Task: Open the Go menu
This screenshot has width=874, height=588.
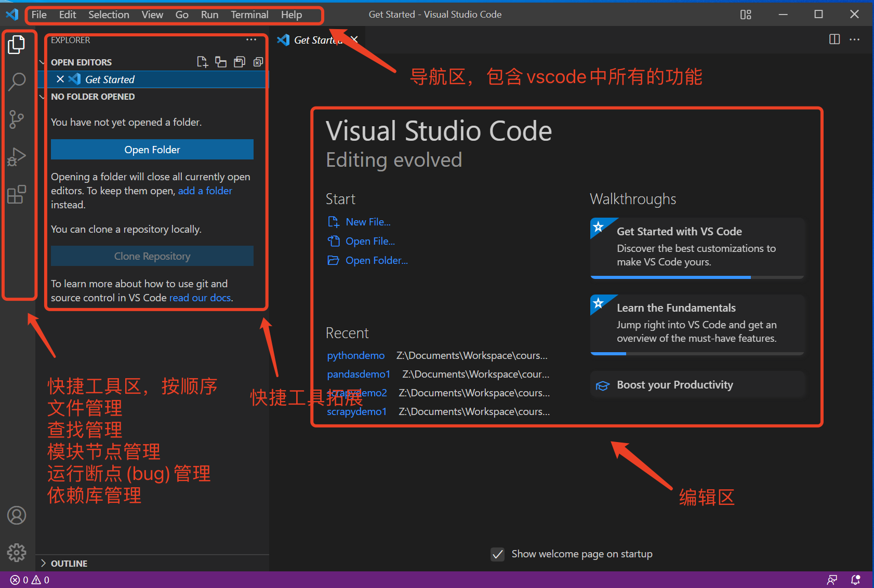Action: (x=182, y=15)
